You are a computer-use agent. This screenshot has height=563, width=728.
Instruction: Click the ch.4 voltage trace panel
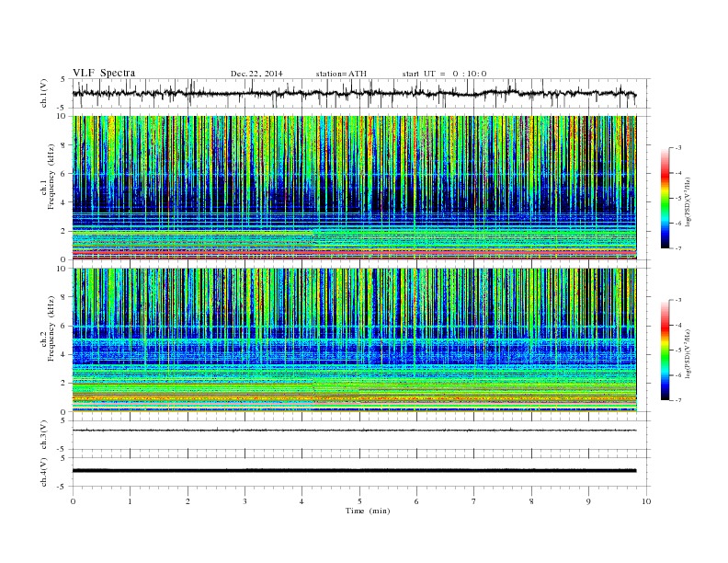click(361, 472)
